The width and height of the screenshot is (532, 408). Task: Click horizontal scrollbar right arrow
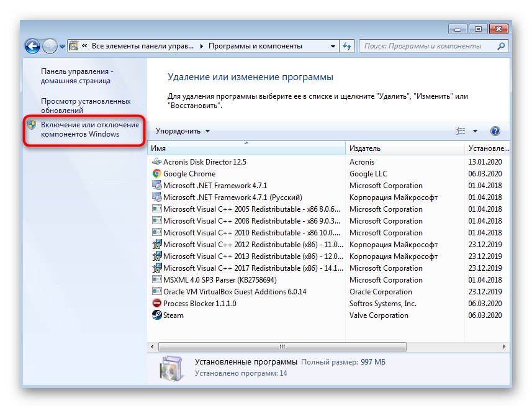[504, 347]
